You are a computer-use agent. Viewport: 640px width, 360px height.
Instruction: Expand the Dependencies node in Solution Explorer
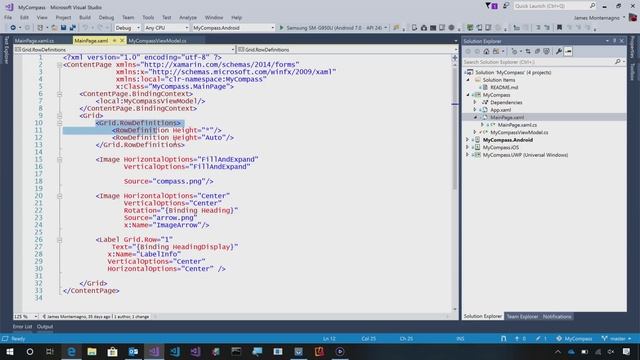tap(475, 102)
